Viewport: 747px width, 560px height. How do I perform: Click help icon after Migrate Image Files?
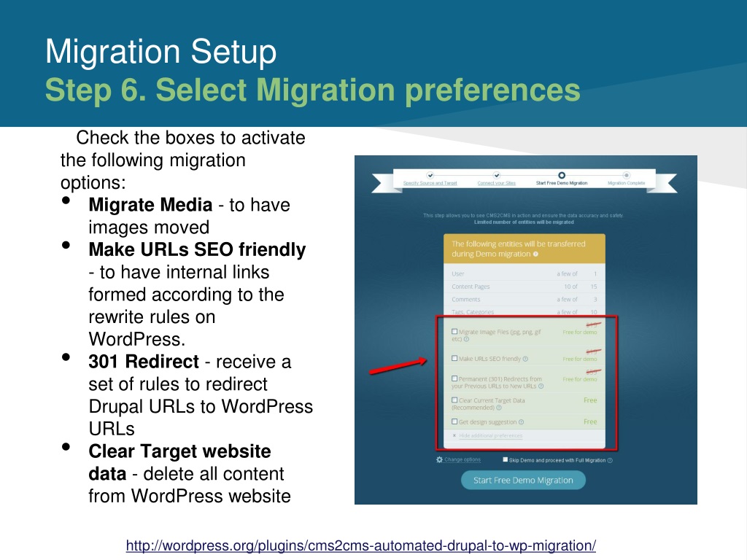[466, 339]
